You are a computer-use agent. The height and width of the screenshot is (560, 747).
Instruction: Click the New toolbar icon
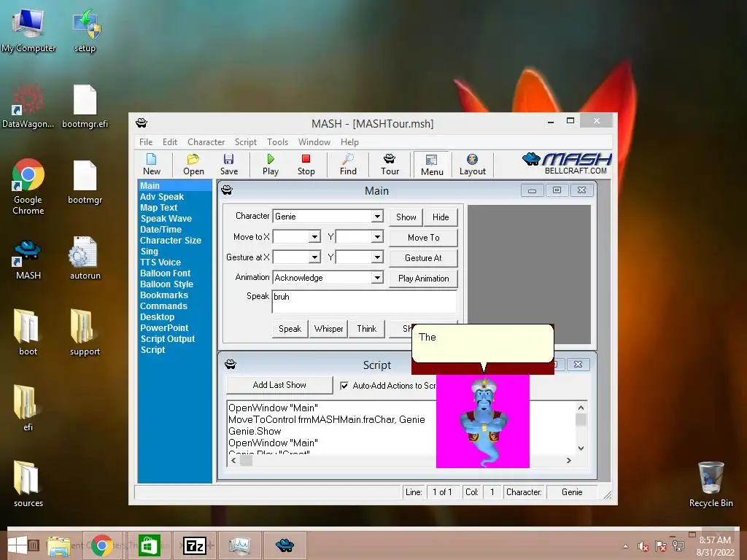pyautogui.click(x=152, y=165)
